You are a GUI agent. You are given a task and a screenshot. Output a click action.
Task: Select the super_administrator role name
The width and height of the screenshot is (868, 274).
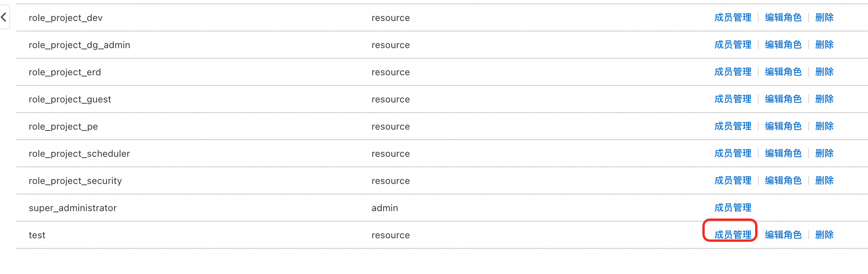(73, 208)
